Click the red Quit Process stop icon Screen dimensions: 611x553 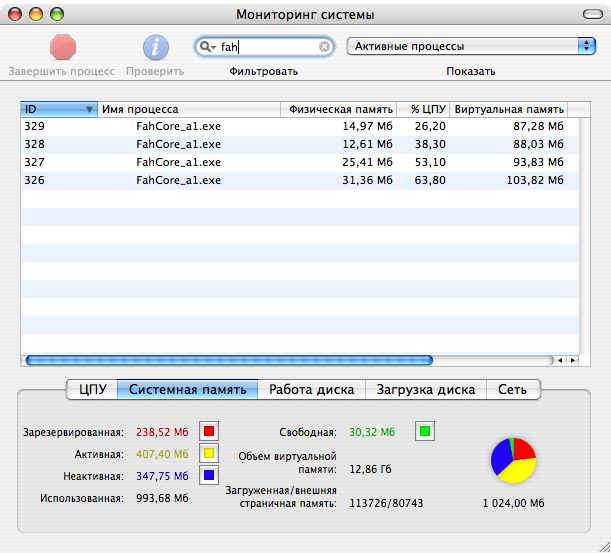(x=63, y=48)
